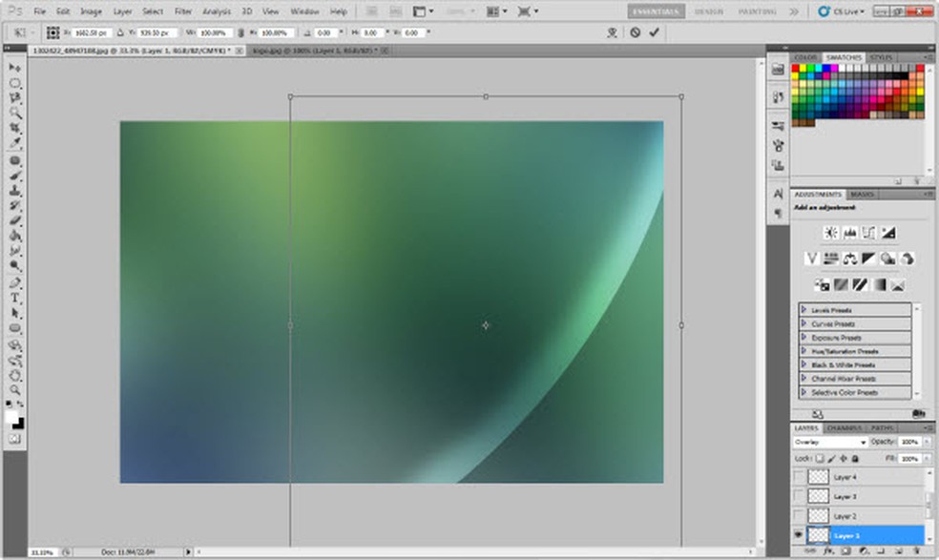Open the Filter menu
This screenshot has height=560, width=939.
(x=183, y=11)
